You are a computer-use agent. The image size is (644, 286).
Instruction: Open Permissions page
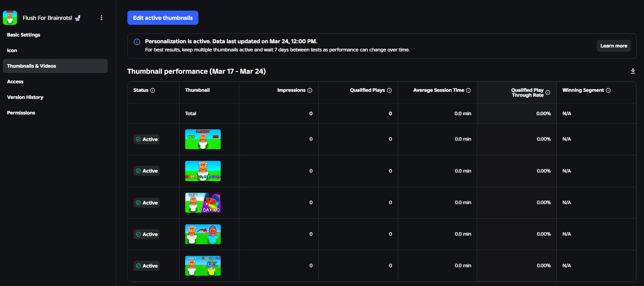click(x=55, y=113)
